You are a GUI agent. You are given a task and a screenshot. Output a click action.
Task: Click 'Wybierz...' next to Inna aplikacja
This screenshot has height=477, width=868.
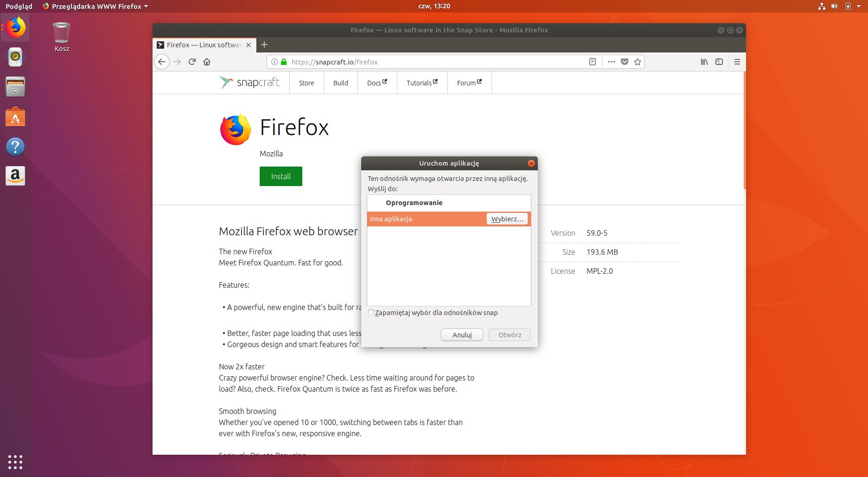(507, 219)
